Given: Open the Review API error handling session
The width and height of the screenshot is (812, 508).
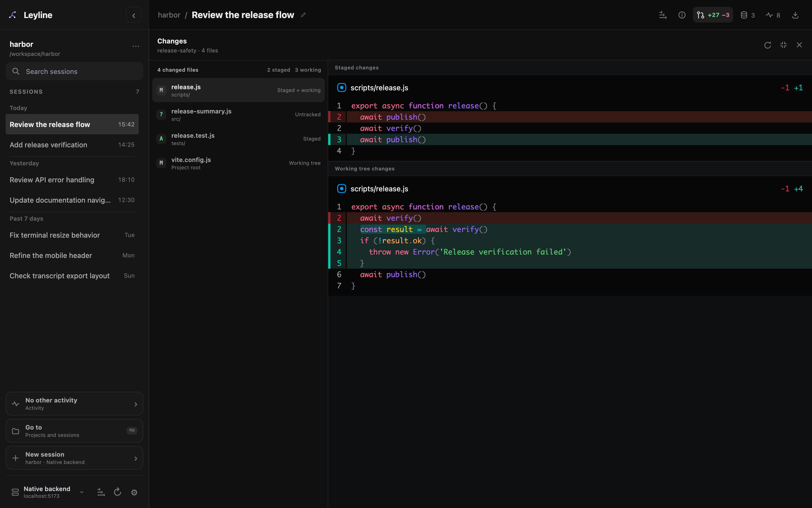Looking at the screenshot, I should tap(72, 180).
